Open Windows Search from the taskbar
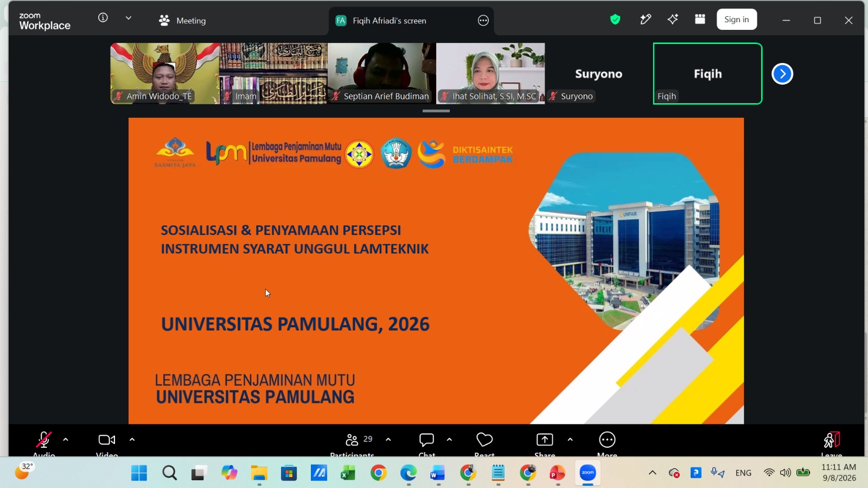868x488 pixels. pos(170,473)
